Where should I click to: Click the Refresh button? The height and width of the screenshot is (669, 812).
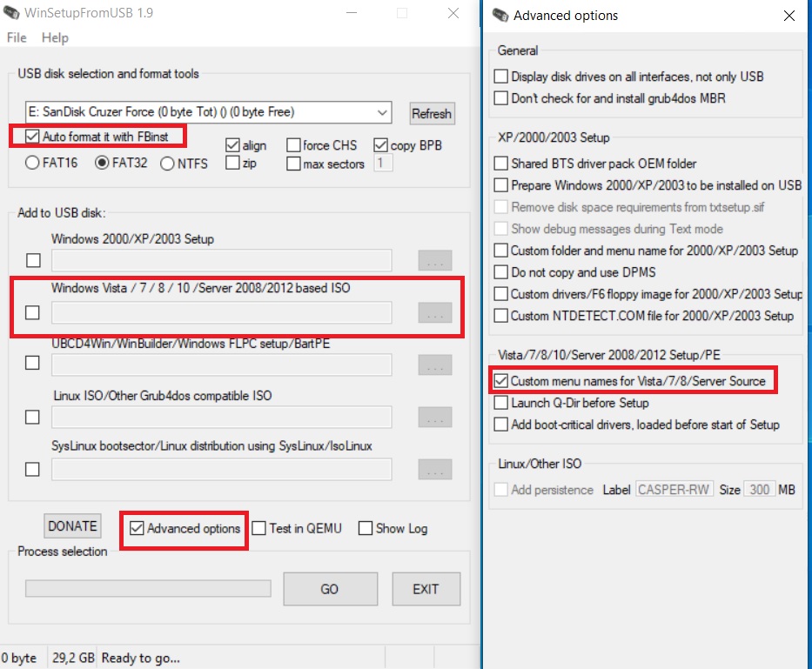tap(432, 113)
